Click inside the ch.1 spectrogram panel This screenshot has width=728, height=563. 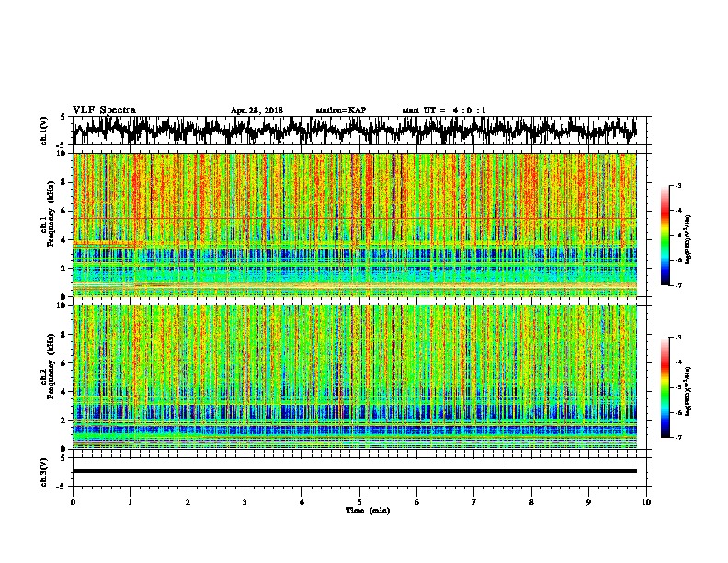[x=354, y=224]
